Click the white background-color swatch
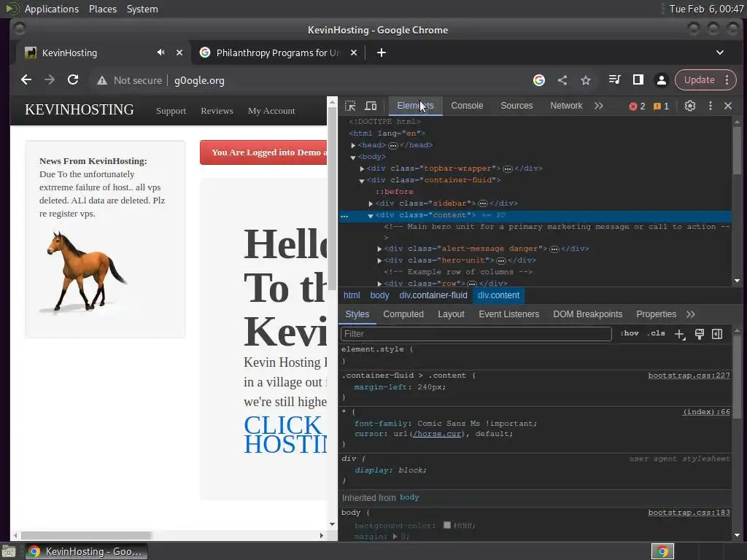 point(447,525)
